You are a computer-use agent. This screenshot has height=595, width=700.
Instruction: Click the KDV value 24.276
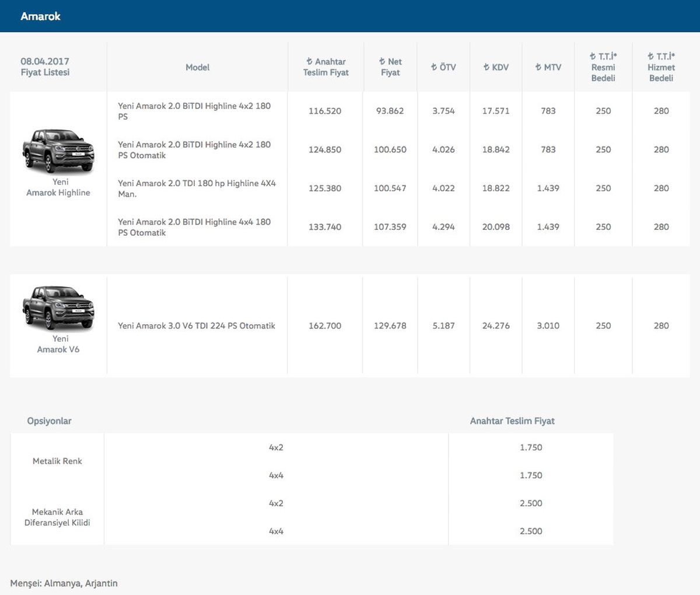pyautogui.click(x=496, y=325)
